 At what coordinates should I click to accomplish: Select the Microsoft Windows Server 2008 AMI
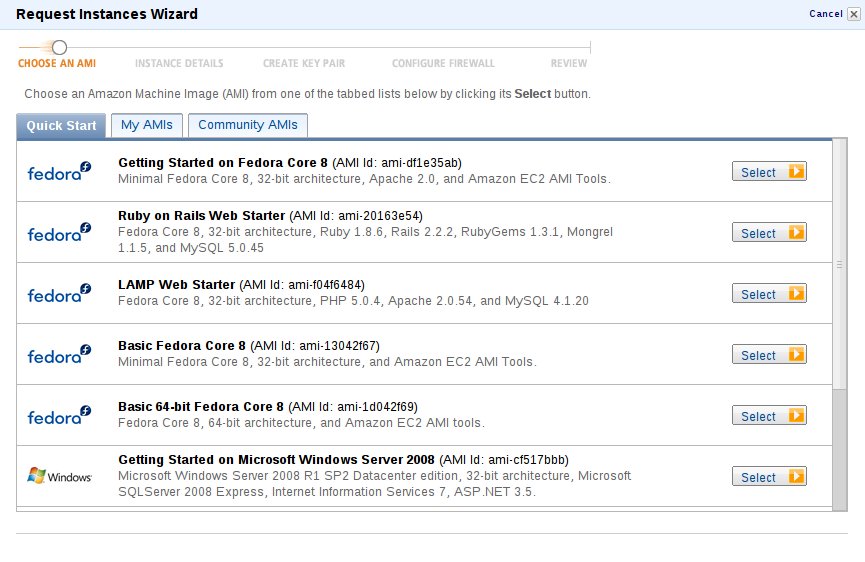(x=769, y=477)
